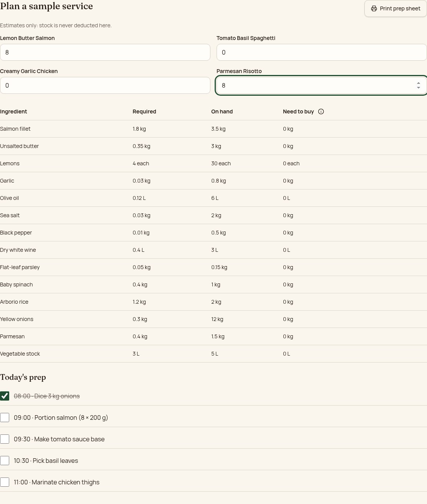Select the 0.15 kg on-hand parsley value

coord(219,267)
